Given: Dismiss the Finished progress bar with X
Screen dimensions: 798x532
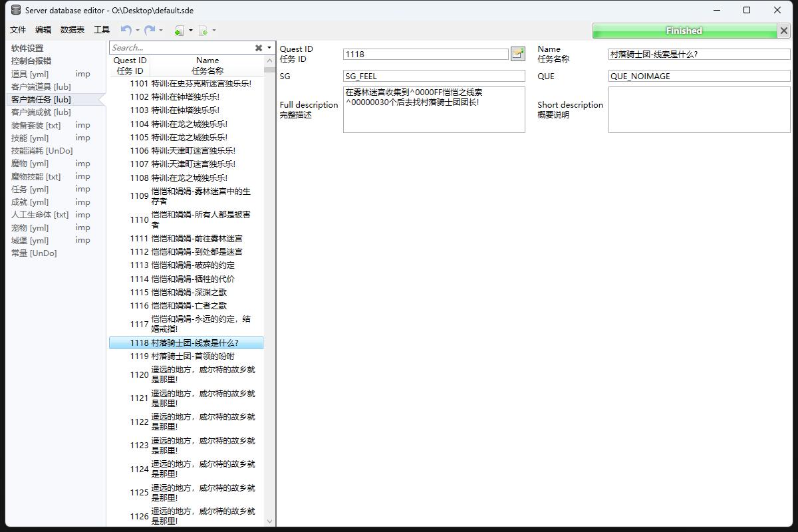Looking at the screenshot, I should (783, 31).
